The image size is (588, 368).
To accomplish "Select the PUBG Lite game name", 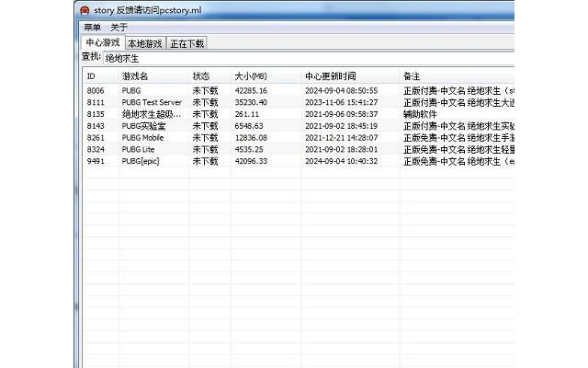I will (138, 149).
